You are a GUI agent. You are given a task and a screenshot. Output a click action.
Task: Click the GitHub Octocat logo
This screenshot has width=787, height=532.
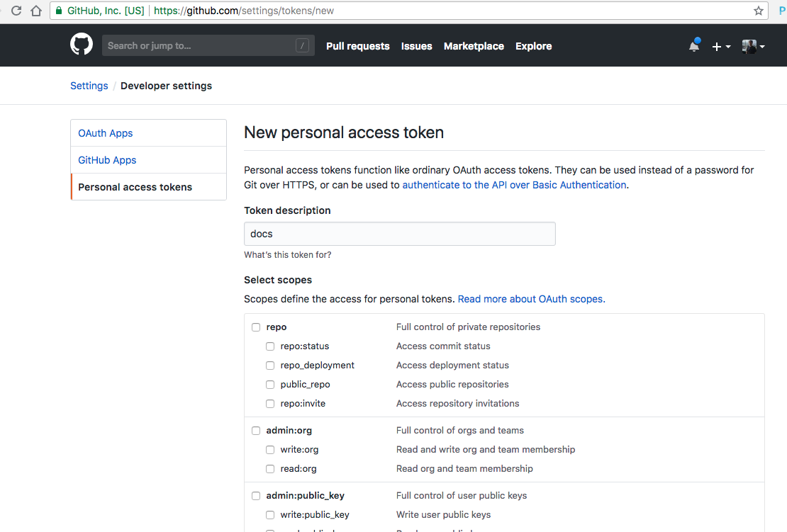click(x=82, y=45)
